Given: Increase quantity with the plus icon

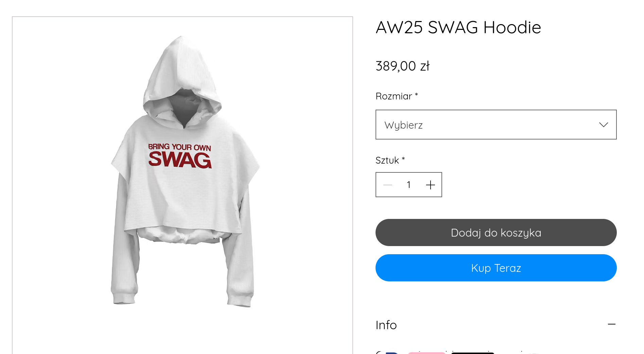Looking at the screenshot, I should [x=431, y=185].
